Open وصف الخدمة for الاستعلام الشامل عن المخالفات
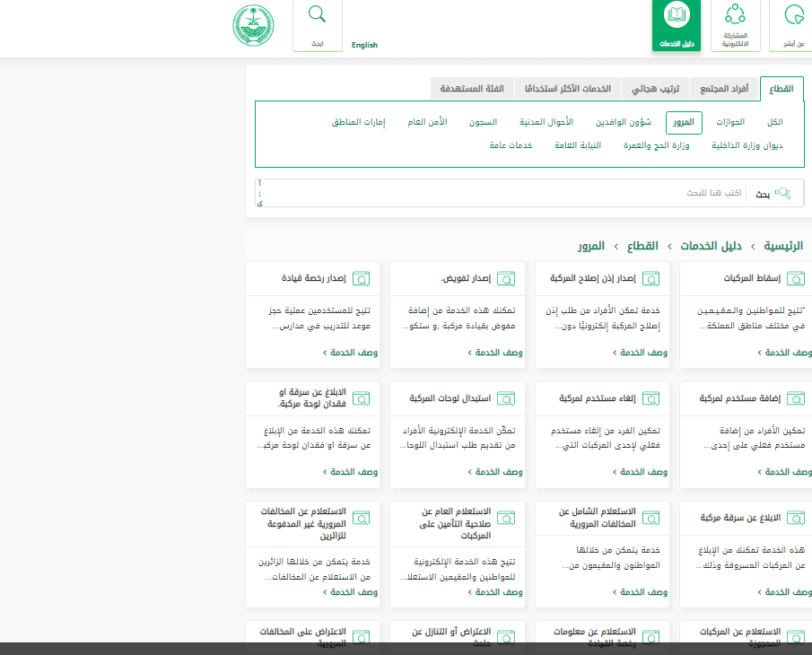The image size is (812, 655). click(640, 592)
